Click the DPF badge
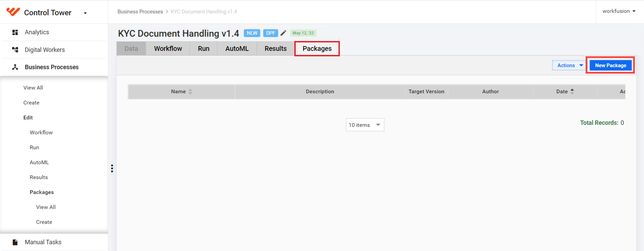The image size is (644, 251). coord(271,33)
